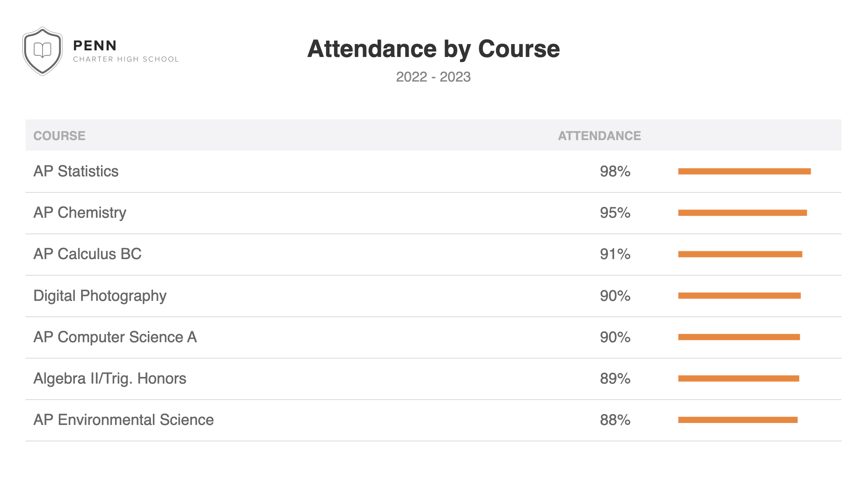Click the 2022 - 2023 subtitle
The image size is (868, 487).
433,77
